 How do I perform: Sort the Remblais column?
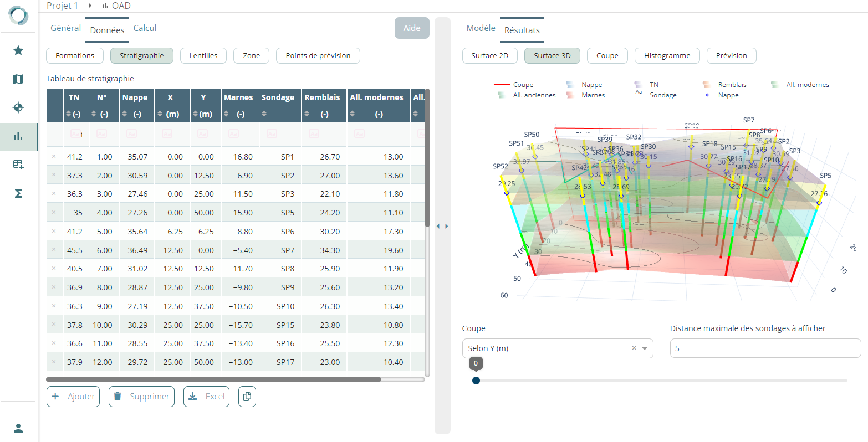307,114
